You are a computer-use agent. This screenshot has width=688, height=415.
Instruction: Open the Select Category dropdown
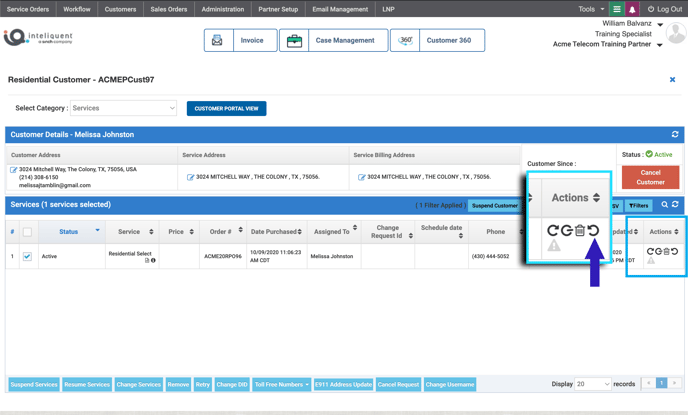point(123,108)
